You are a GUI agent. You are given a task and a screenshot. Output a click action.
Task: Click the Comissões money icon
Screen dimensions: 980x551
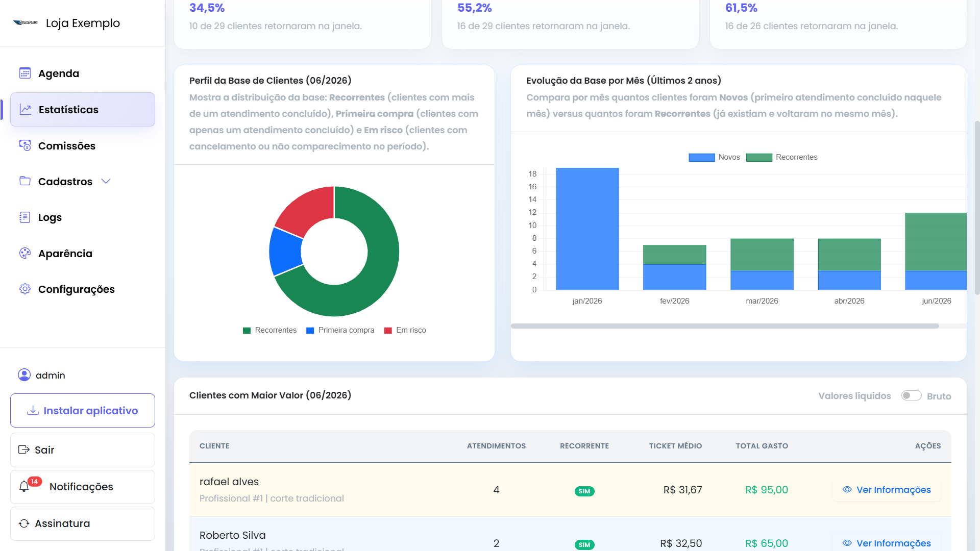click(25, 145)
